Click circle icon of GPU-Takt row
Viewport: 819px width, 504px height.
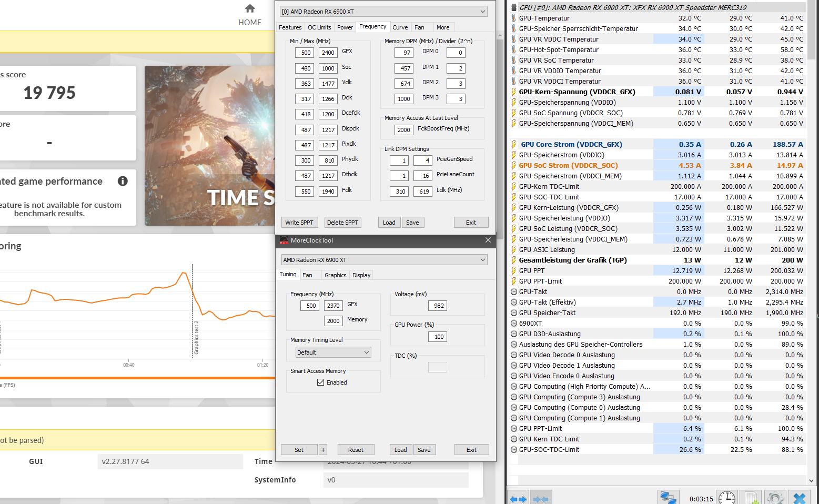pyautogui.click(x=514, y=291)
